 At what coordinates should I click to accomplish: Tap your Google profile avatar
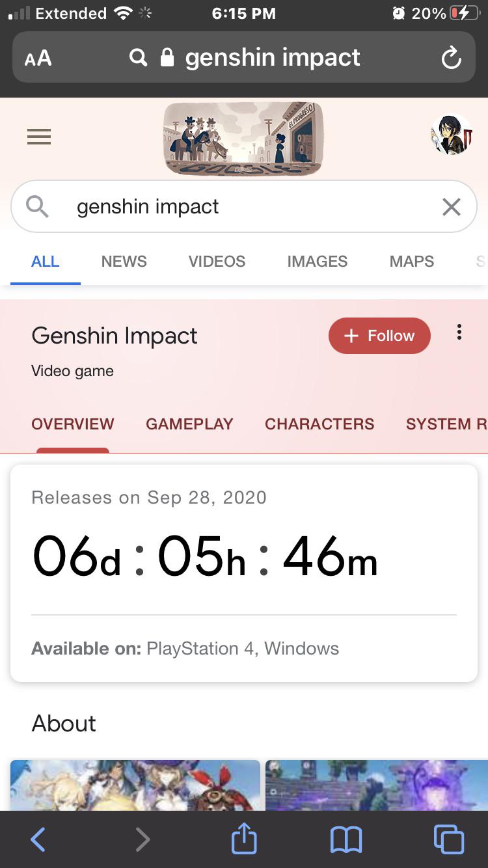(452, 137)
